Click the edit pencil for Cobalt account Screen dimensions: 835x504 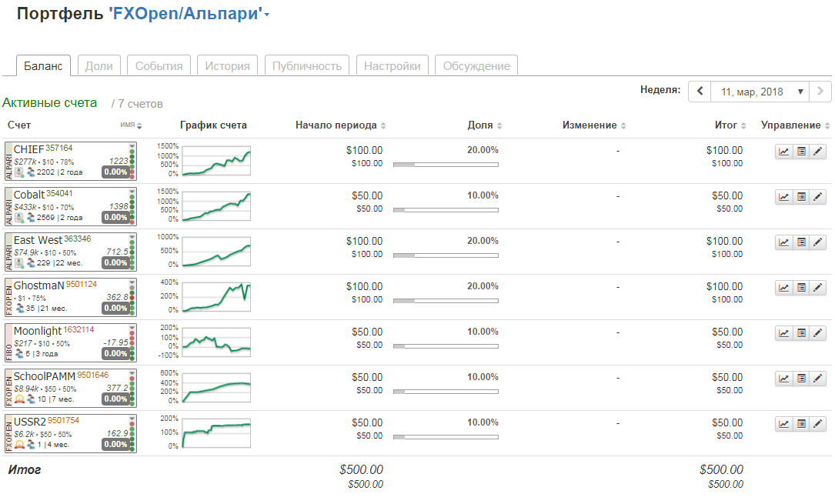818,197
